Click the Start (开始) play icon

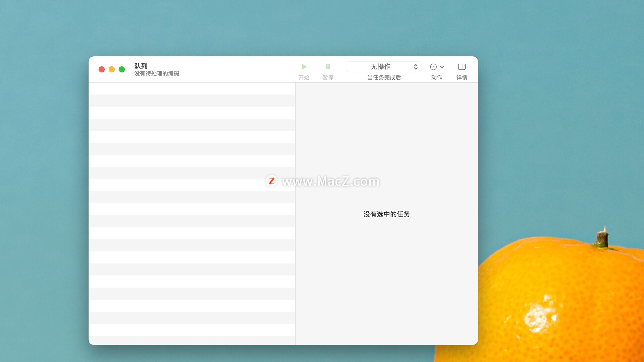click(304, 67)
